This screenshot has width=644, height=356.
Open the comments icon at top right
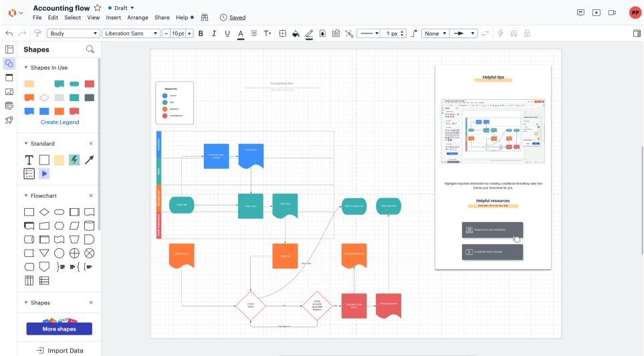coord(580,13)
